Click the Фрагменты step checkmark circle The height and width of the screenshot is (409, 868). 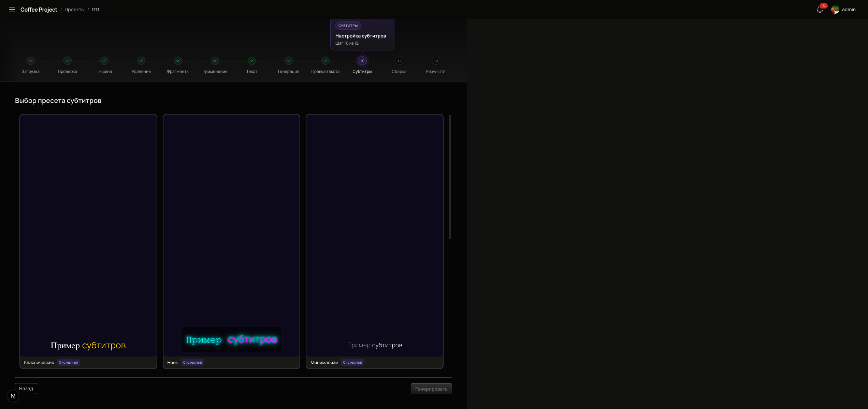pyautogui.click(x=178, y=61)
